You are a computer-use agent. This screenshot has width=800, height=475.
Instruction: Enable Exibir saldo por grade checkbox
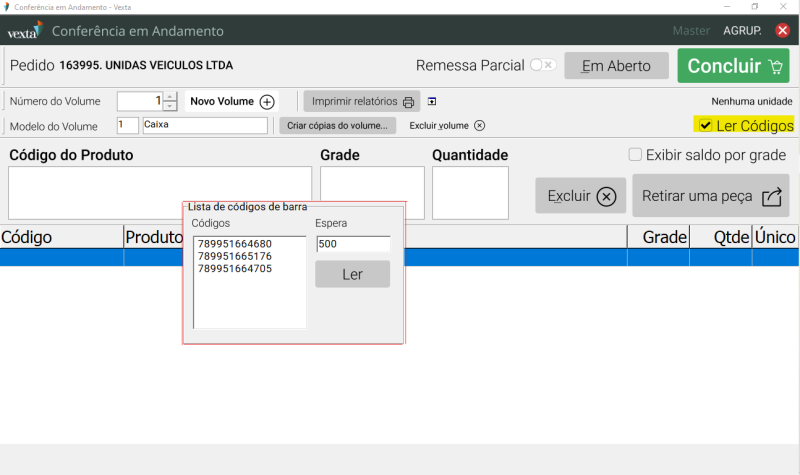tap(635, 155)
